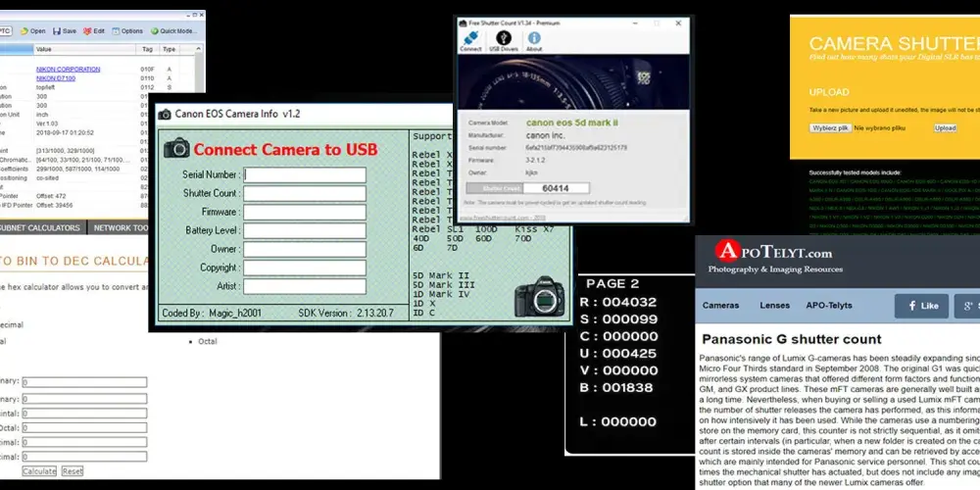Click the DSLR camera image in Canon info window

pyautogui.click(x=539, y=296)
